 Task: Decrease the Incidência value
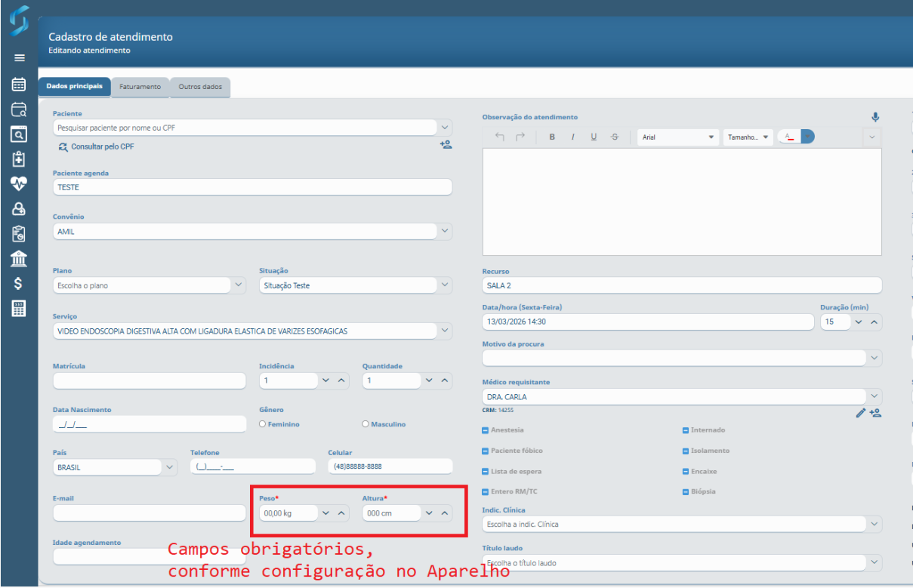point(325,380)
